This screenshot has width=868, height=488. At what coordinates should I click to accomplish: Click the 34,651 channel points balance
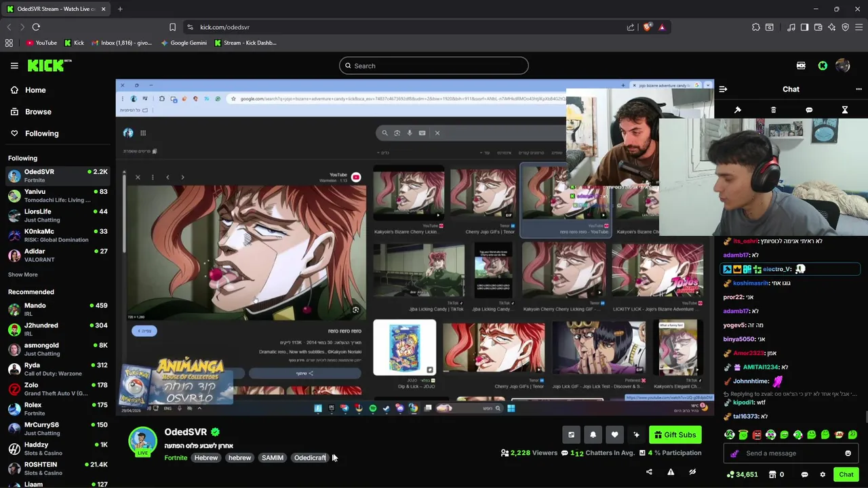point(742,474)
